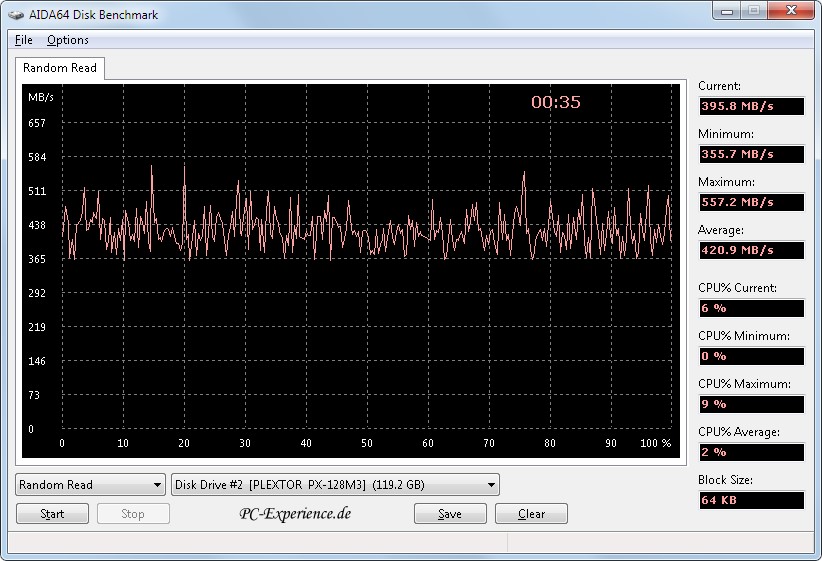Click the Stop button
Image resolution: width=822 pixels, height=561 pixels.
click(x=133, y=514)
